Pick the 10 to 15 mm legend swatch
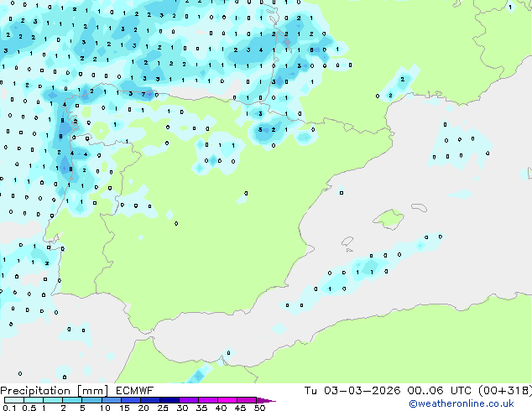This screenshot has width=532, height=411. click(x=112, y=400)
